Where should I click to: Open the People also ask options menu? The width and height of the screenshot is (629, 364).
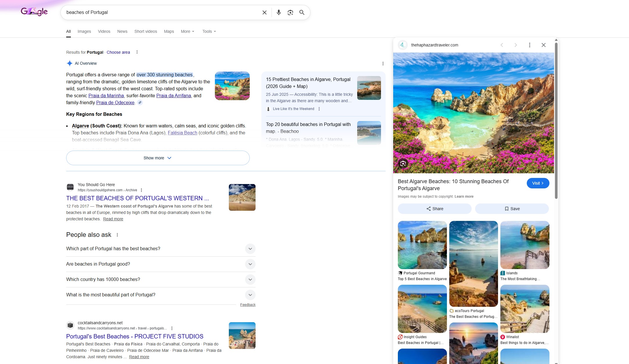click(117, 235)
